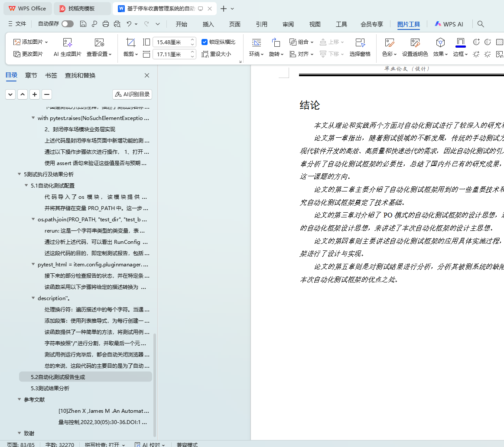Switch to the 插入 ribbon tab

click(208, 24)
